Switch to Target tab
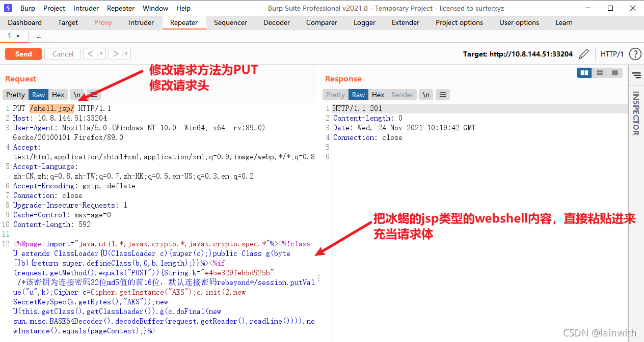This screenshot has height=342, width=644. click(68, 22)
